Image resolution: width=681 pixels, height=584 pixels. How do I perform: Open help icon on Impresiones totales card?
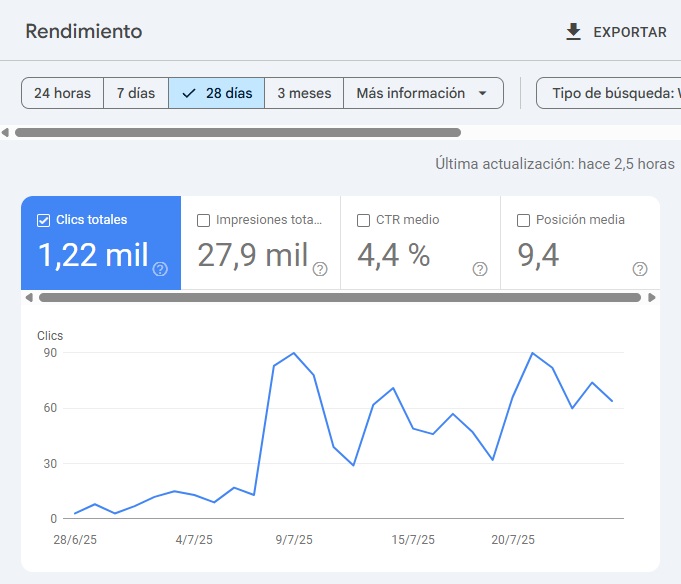tap(320, 269)
